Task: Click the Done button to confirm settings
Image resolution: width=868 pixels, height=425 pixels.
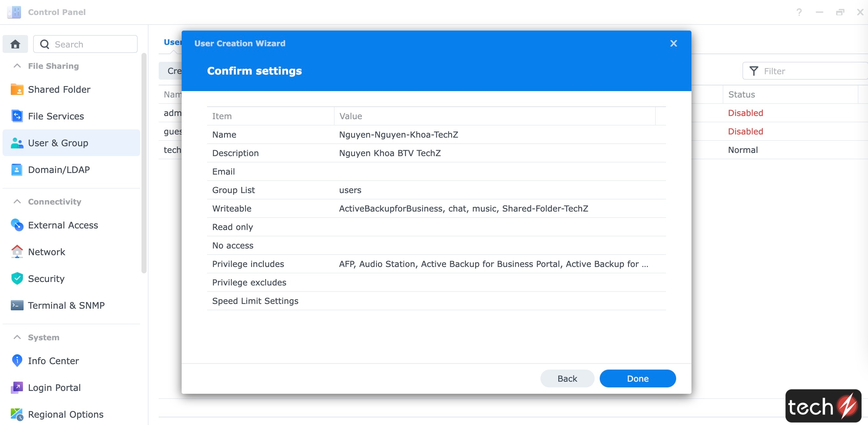Action: 637,378
